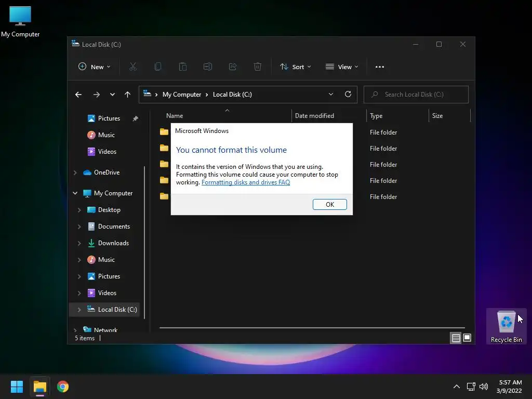Click the Delete trash icon
This screenshot has height=399, width=532.
click(258, 67)
